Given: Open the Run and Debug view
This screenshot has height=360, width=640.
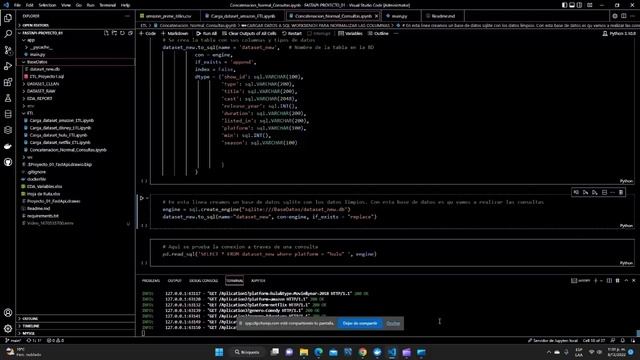Looking at the screenshot, I should click(x=8, y=66).
